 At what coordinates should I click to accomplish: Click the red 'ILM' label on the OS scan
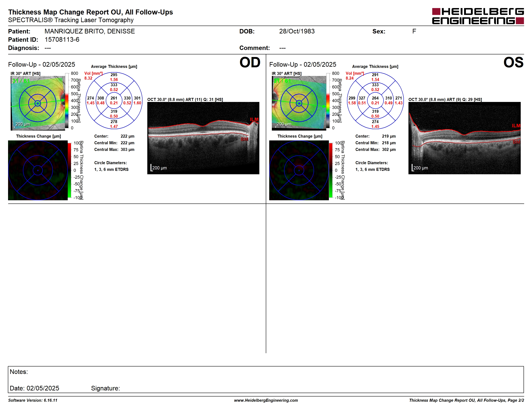click(516, 126)
